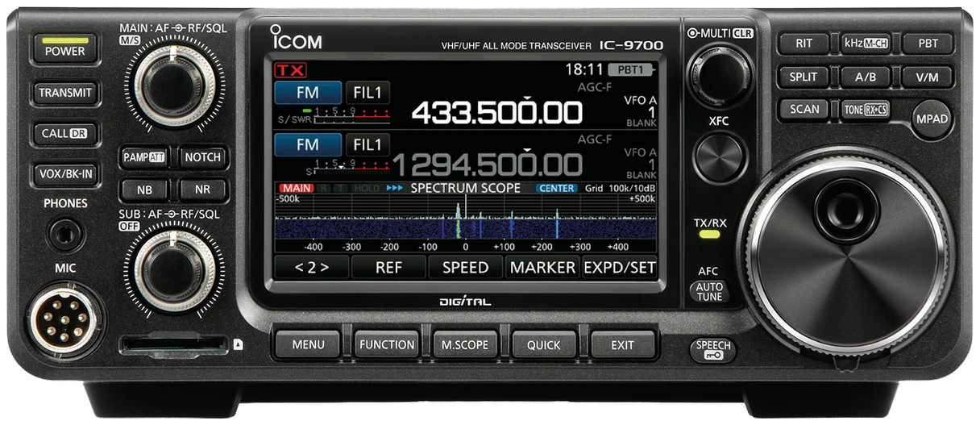This screenshot has width=980, height=425.
Task: Tap the CENTER scope mode label
Action: [x=557, y=188]
